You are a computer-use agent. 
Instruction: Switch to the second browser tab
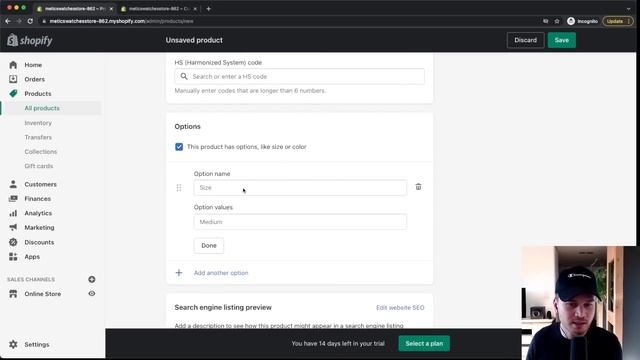[x=159, y=9]
